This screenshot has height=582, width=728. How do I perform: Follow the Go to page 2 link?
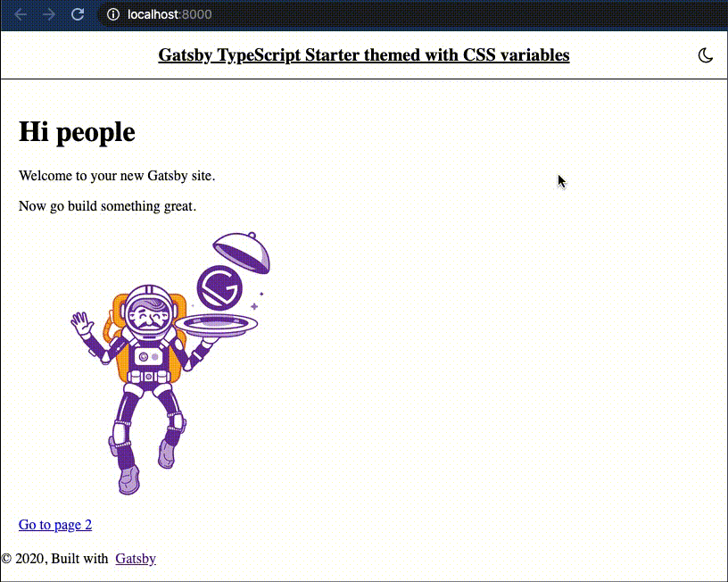tap(55, 524)
